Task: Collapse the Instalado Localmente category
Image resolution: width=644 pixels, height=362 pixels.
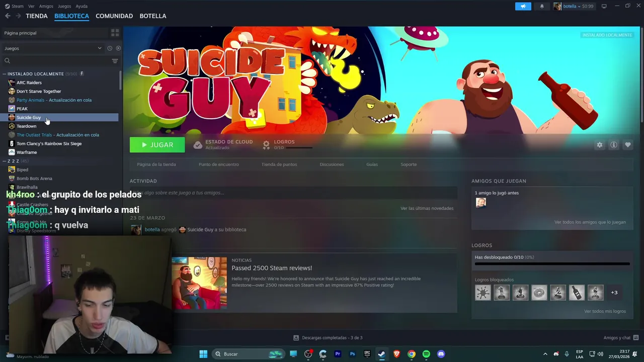Action: tap(5, 74)
